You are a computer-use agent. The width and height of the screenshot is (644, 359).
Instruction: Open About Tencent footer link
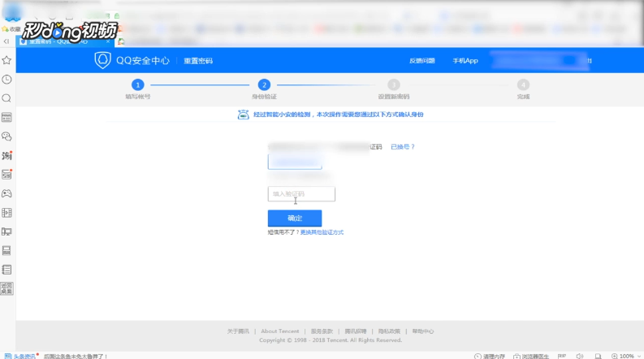pos(280,331)
